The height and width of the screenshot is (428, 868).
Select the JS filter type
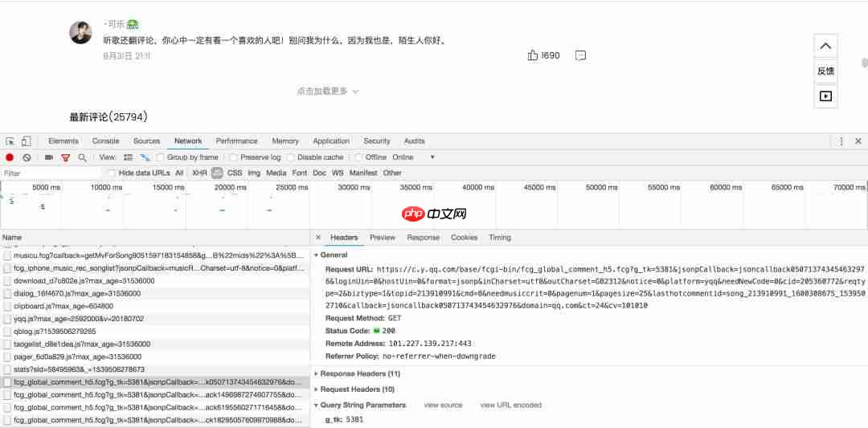pos(217,173)
